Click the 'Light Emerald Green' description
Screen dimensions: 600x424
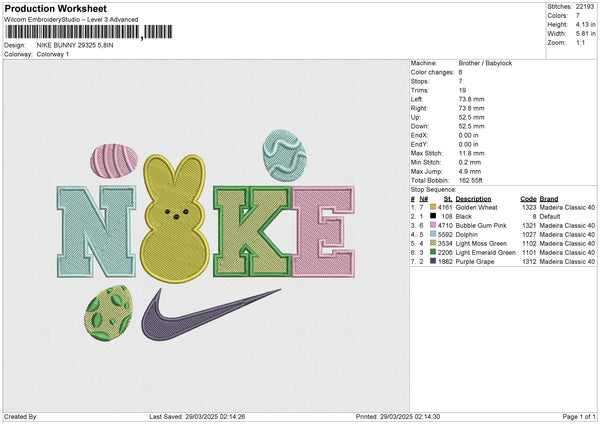coord(486,253)
